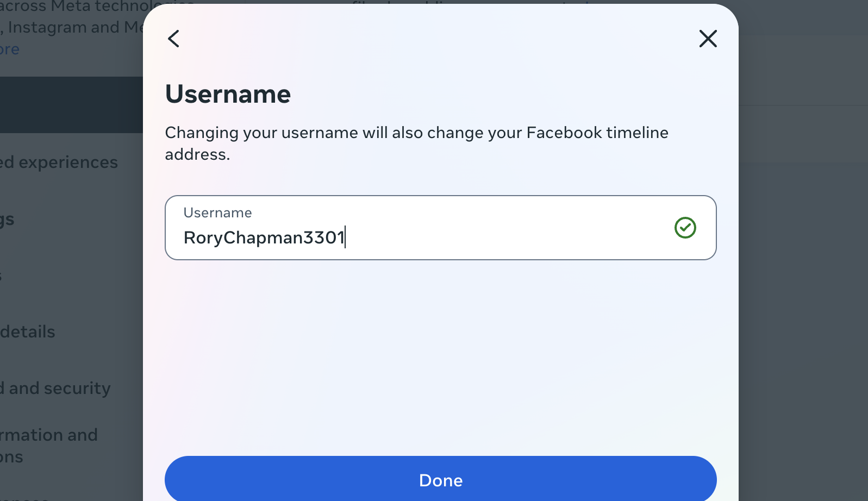868x501 pixels.
Task: Click the Username dialog heading
Action: [x=228, y=94]
